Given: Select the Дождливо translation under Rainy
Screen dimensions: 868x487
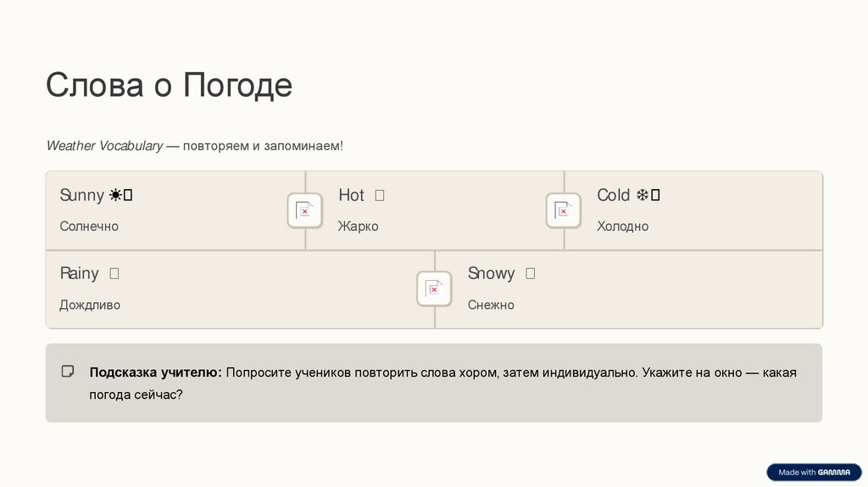Looking at the screenshot, I should (x=90, y=305).
